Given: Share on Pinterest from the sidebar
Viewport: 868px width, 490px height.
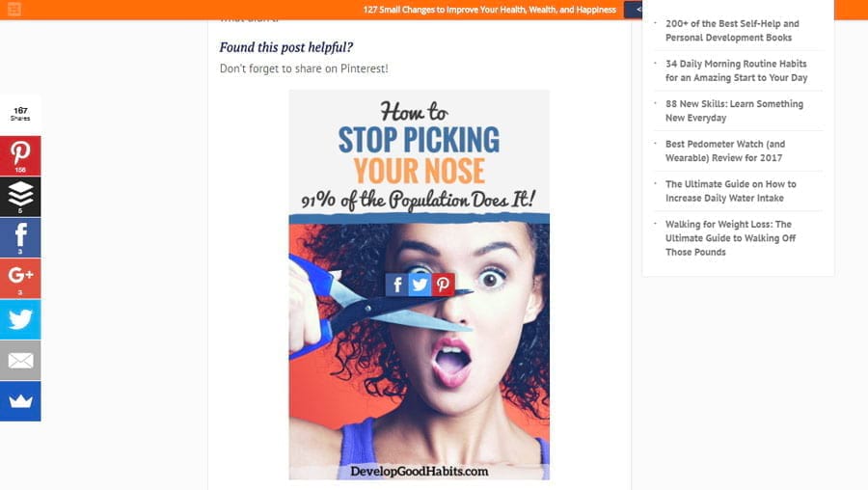Looking at the screenshot, I should (20, 156).
